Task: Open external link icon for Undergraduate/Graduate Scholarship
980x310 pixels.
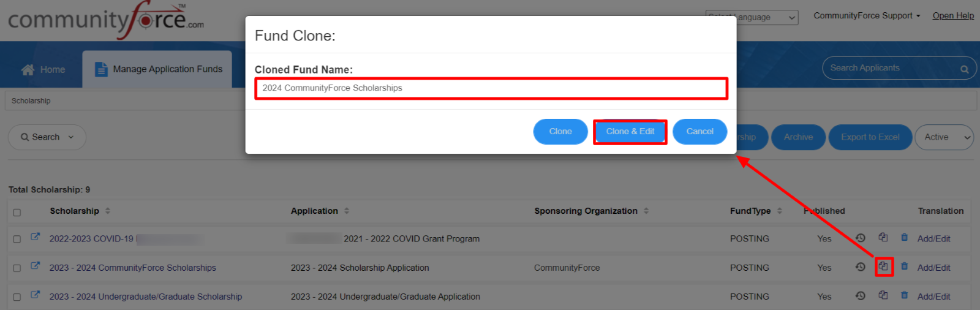Action: (36, 294)
